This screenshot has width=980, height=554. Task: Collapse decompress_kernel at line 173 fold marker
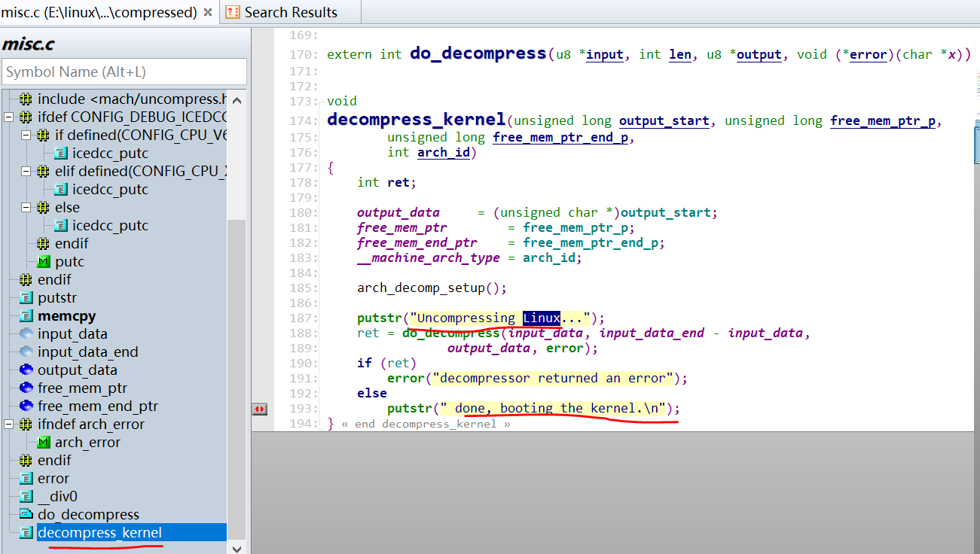coord(323,101)
